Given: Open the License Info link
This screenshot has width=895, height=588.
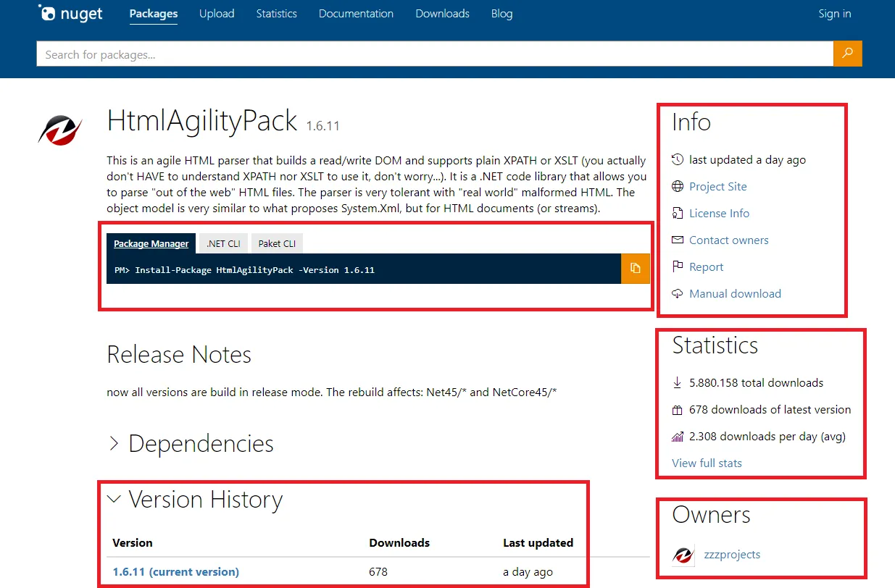Looking at the screenshot, I should click(719, 213).
